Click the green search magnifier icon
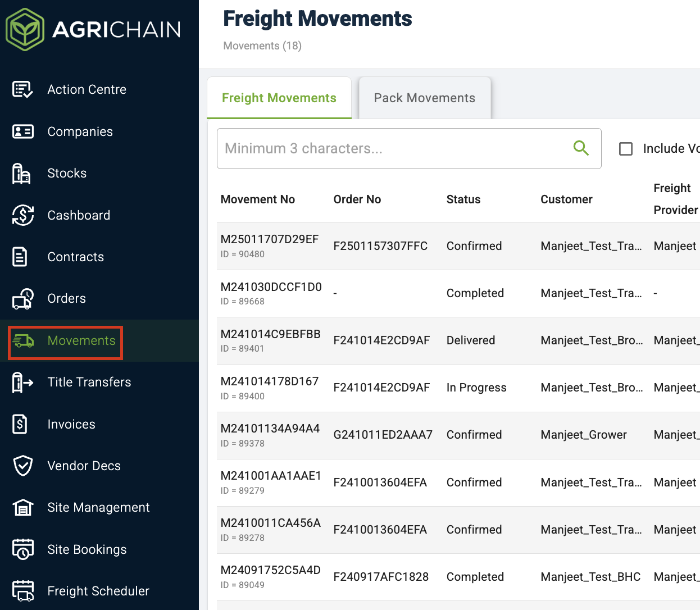This screenshot has height=610, width=700. pos(581,148)
